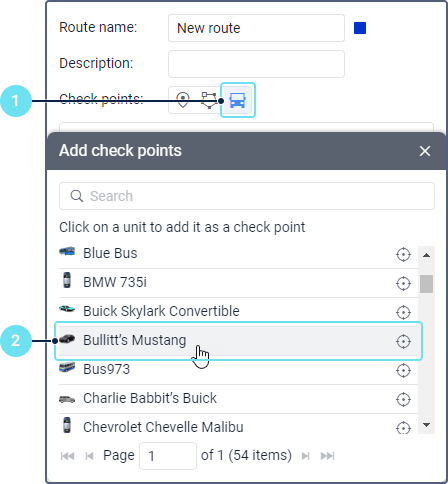The width and height of the screenshot is (448, 484).
Task: Click target icon for BMW 735i
Action: click(403, 284)
